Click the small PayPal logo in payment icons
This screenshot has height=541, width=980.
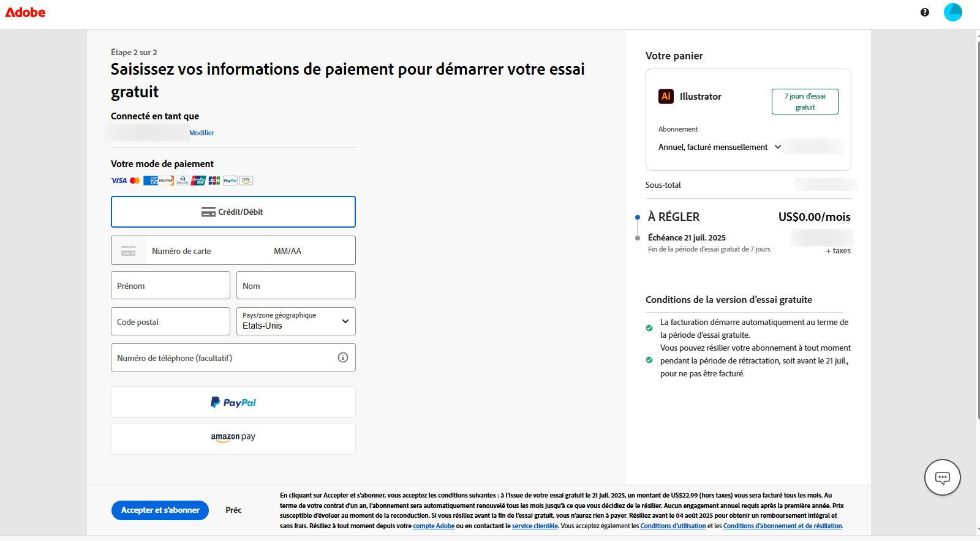[230, 181]
